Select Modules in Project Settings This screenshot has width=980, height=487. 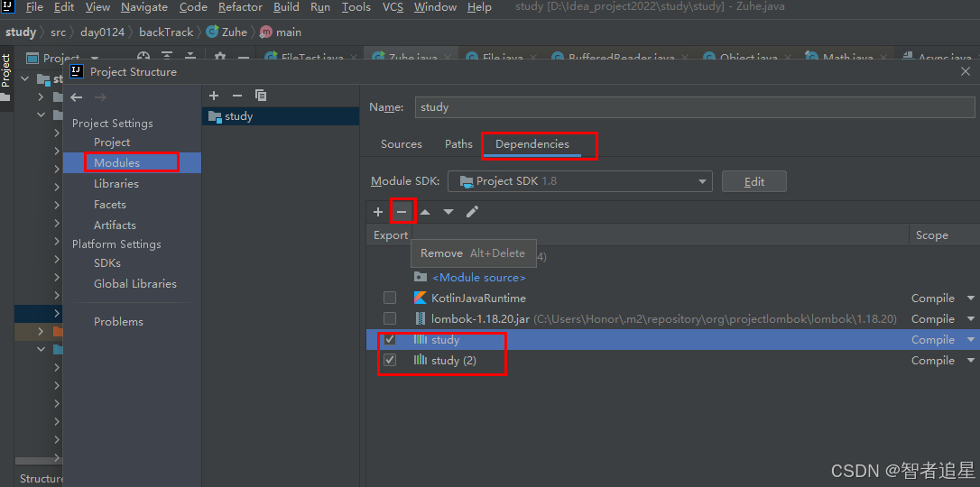pos(117,163)
